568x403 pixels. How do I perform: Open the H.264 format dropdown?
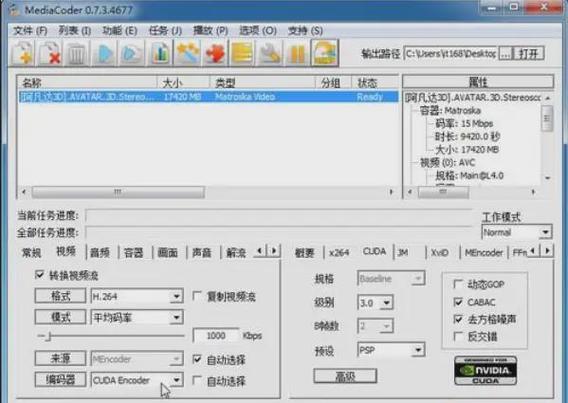(x=176, y=297)
